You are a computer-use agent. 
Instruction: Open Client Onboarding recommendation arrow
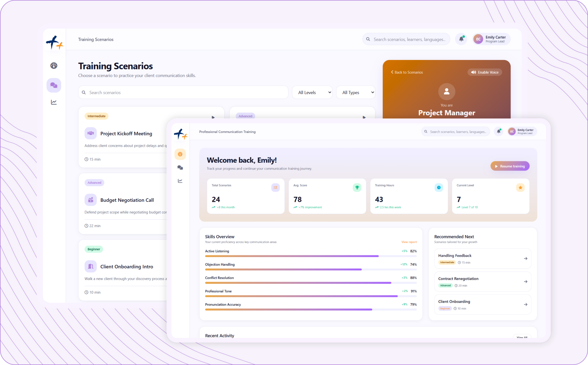click(526, 304)
